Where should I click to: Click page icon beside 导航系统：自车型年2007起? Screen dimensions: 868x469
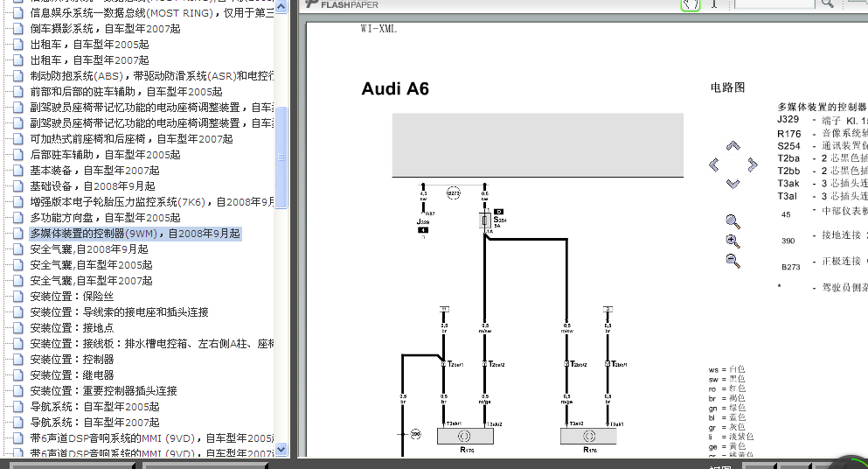click(18, 423)
